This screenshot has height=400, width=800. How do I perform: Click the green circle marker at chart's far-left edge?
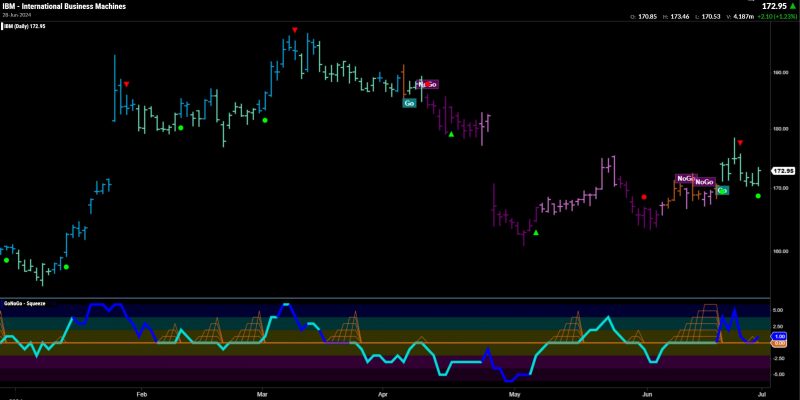6,260
